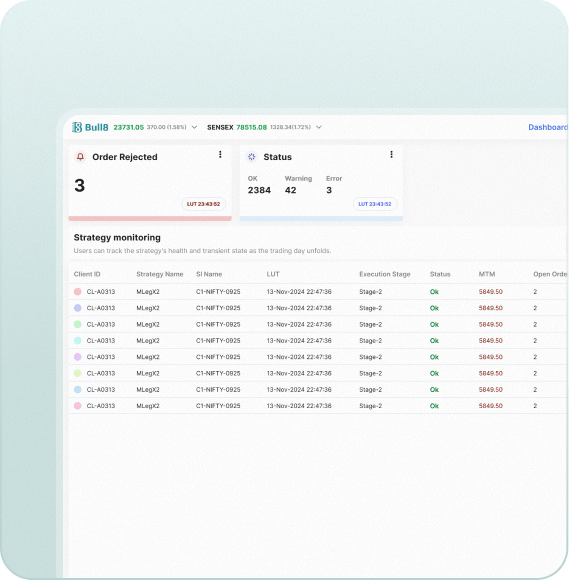
Task: Click the Error count 3 in Status
Action: tap(329, 190)
